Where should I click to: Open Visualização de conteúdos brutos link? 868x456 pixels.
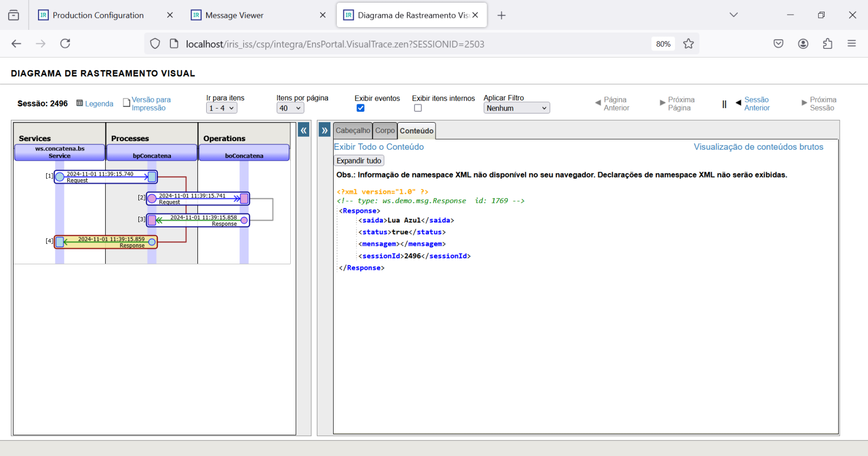(758, 147)
